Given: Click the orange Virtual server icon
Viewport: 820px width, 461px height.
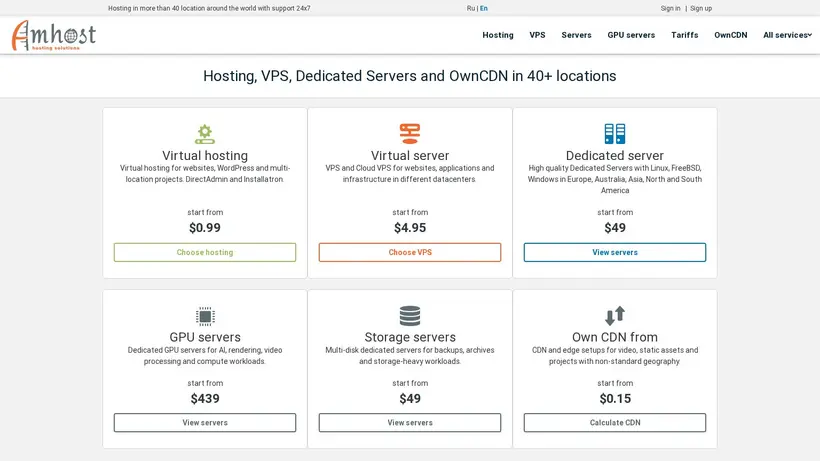Looking at the screenshot, I should [x=409, y=134].
